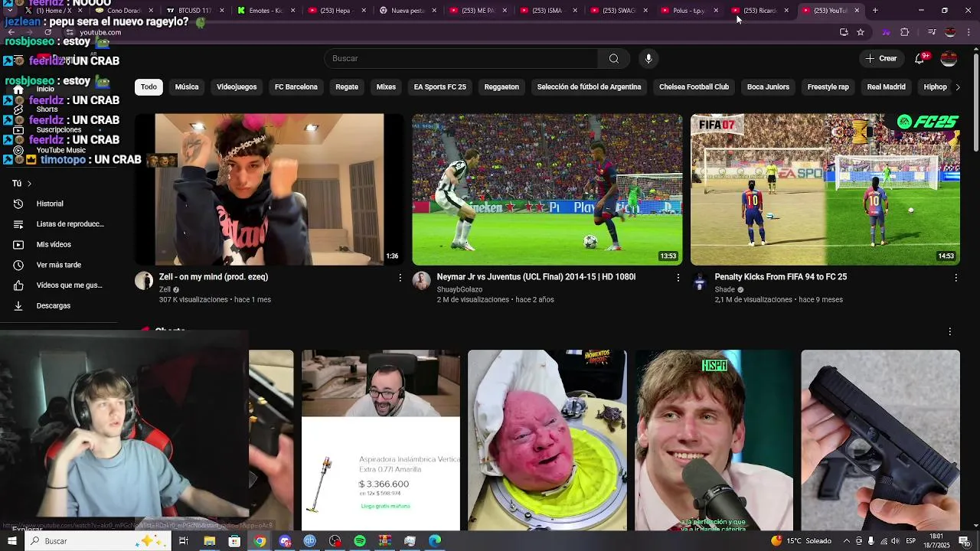Screen dimensions: 980x551
Task: Click title Zell - on my mind (prod. ezeq)
Action: coord(214,277)
